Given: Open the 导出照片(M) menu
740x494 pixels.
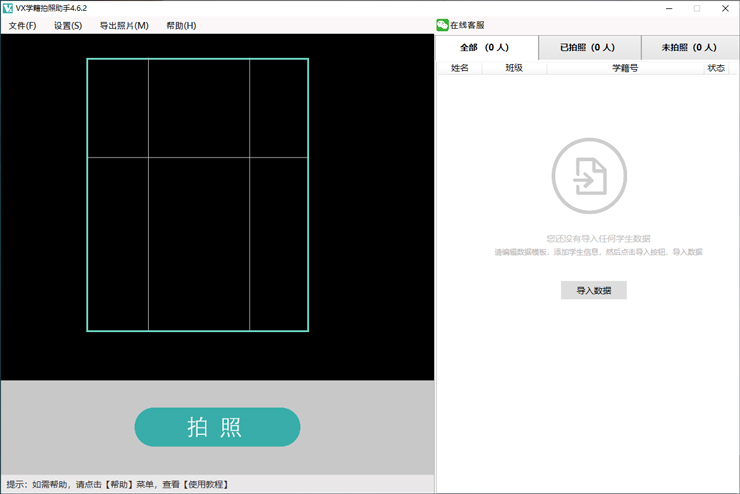Looking at the screenshot, I should 124,25.
